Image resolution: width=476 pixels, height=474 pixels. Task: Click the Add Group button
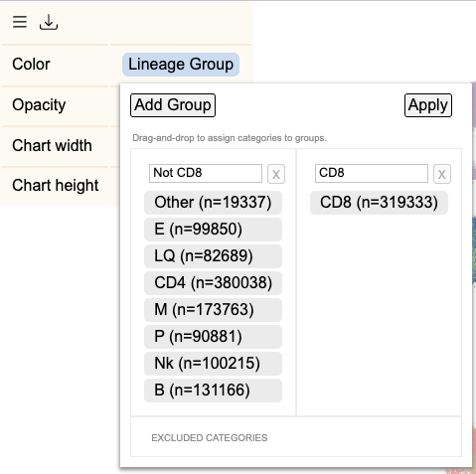pyautogui.click(x=173, y=105)
